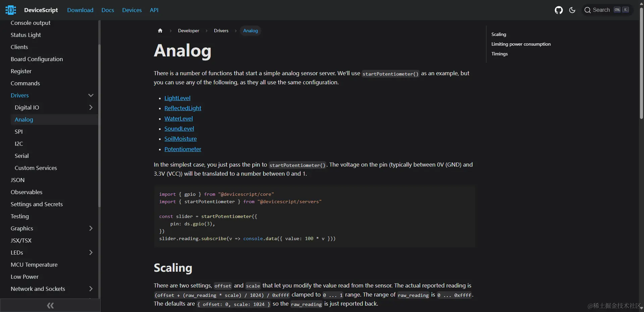644x312 pixels.
Task: Open the Potentiometer link
Action: [183, 149]
